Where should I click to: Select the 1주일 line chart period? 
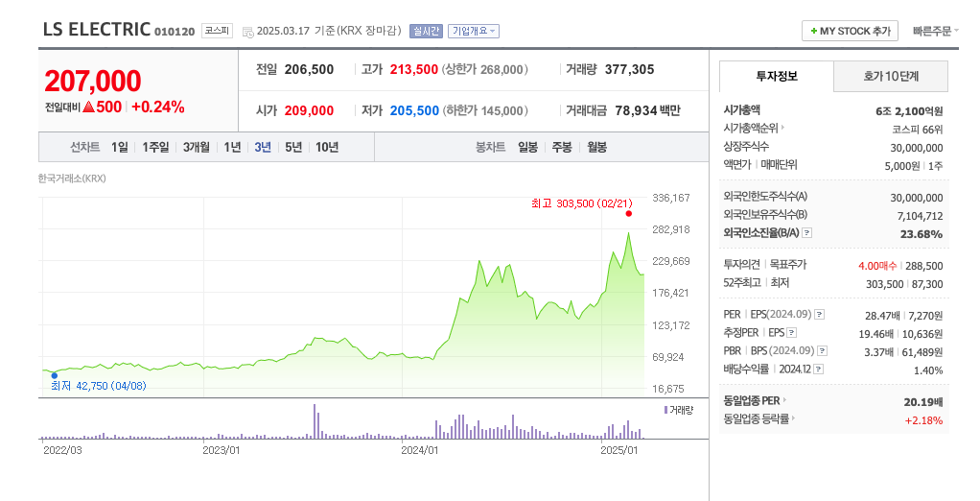(x=155, y=147)
